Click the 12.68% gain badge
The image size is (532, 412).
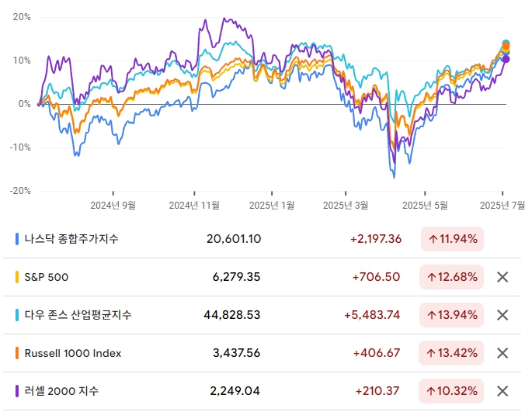pyautogui.click(x=452, y=277)
